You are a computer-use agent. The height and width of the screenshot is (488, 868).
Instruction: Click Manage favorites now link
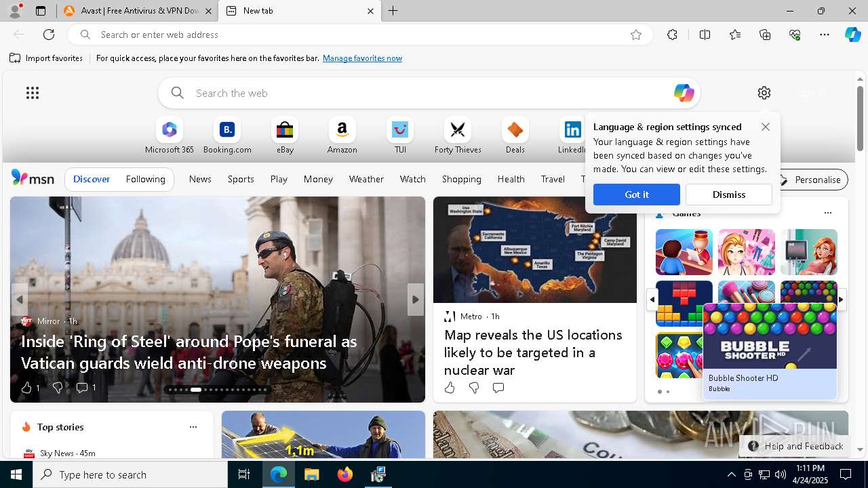[362, 58]
